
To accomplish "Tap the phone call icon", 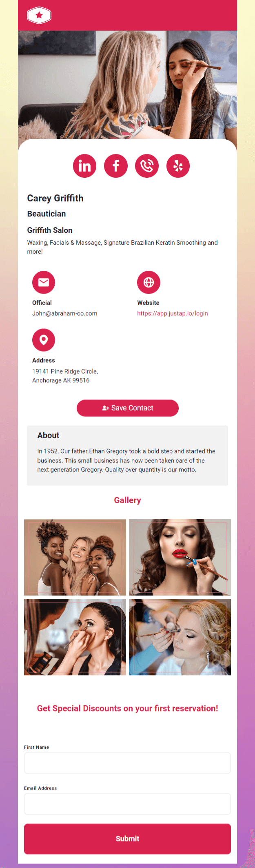I will tap(147, 166).
